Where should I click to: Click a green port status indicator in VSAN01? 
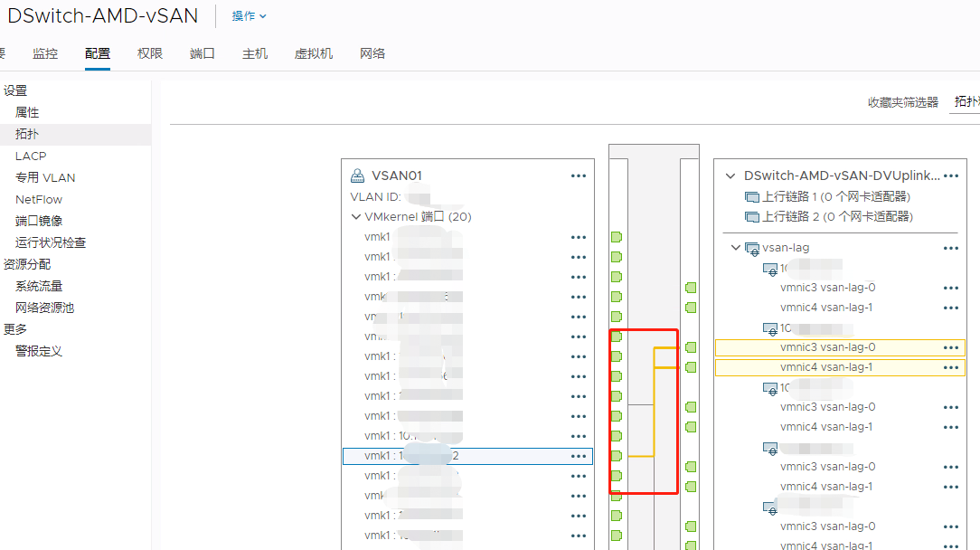coord(616,236)
